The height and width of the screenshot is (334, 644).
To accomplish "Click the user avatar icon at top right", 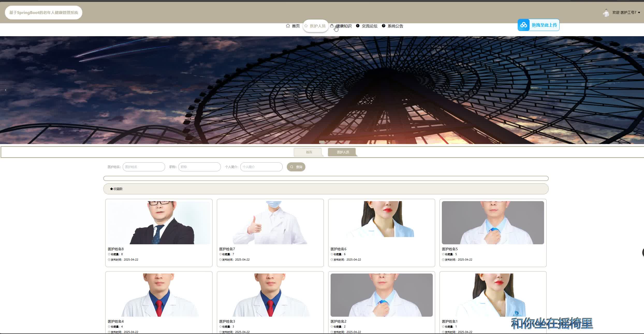I will [606, 13].
